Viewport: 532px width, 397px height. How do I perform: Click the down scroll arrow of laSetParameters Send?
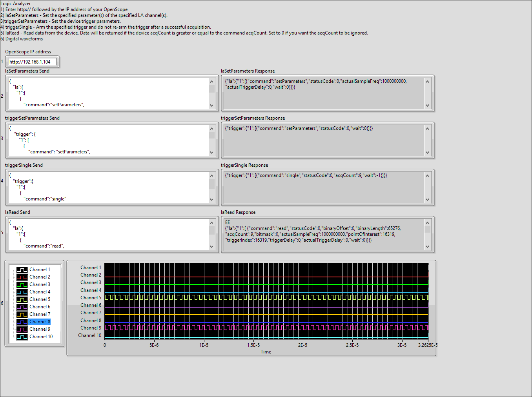coord(212,106)
